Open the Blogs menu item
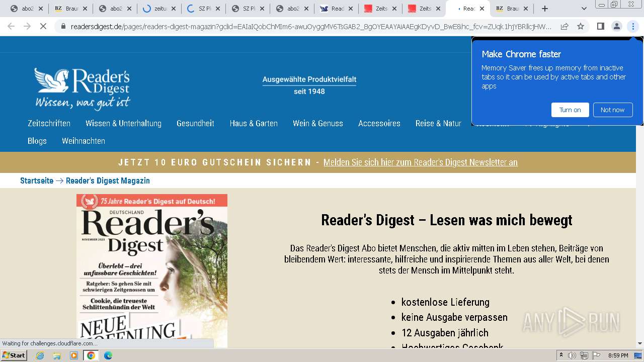The width and height of the screenshot is (644, 362). click(37, 141)
